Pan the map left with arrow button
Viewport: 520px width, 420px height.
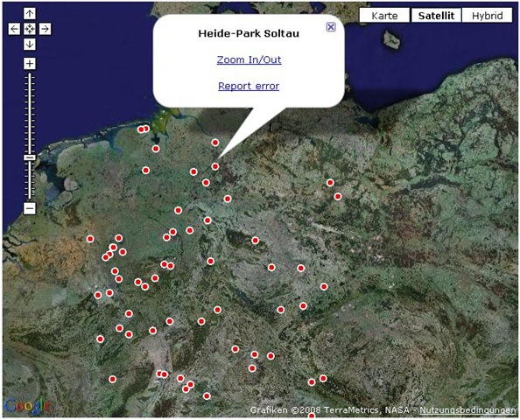(14, 29)
